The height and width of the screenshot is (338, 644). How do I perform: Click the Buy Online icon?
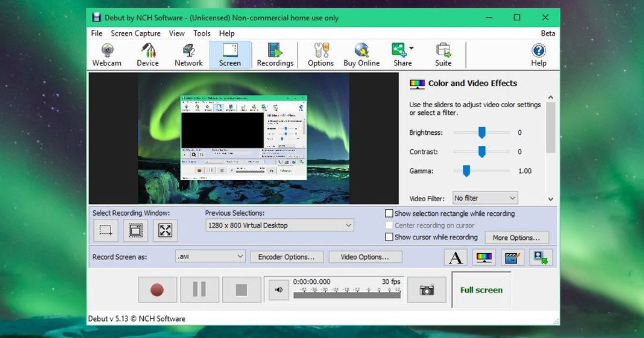click(361, 54)
